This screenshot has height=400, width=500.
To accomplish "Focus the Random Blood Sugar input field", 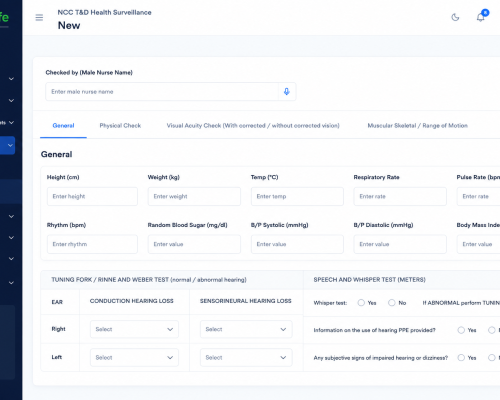I will [x=194, y=244].
